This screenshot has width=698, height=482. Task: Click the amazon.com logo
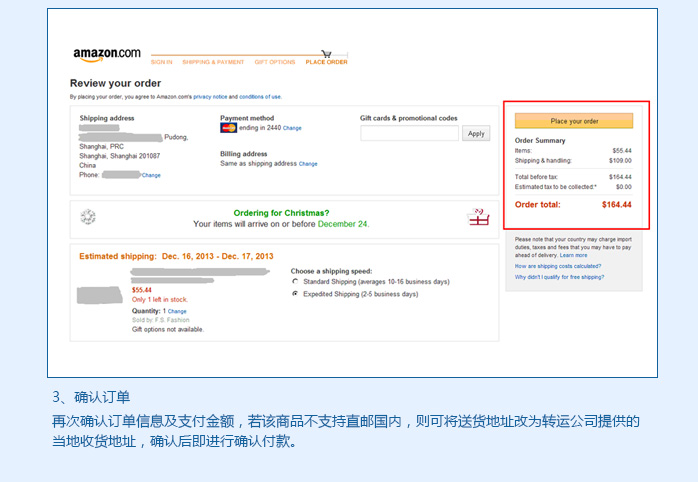click(x=107, y=55)
